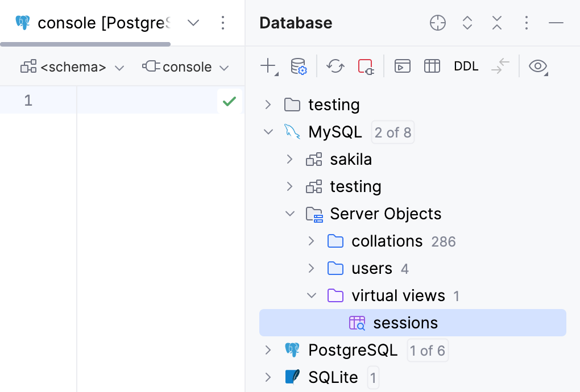The height and width of the screenshot is (392, 580).
Task: Locate selected object with the crosshair icon
Action: click(x=437, y=23)
